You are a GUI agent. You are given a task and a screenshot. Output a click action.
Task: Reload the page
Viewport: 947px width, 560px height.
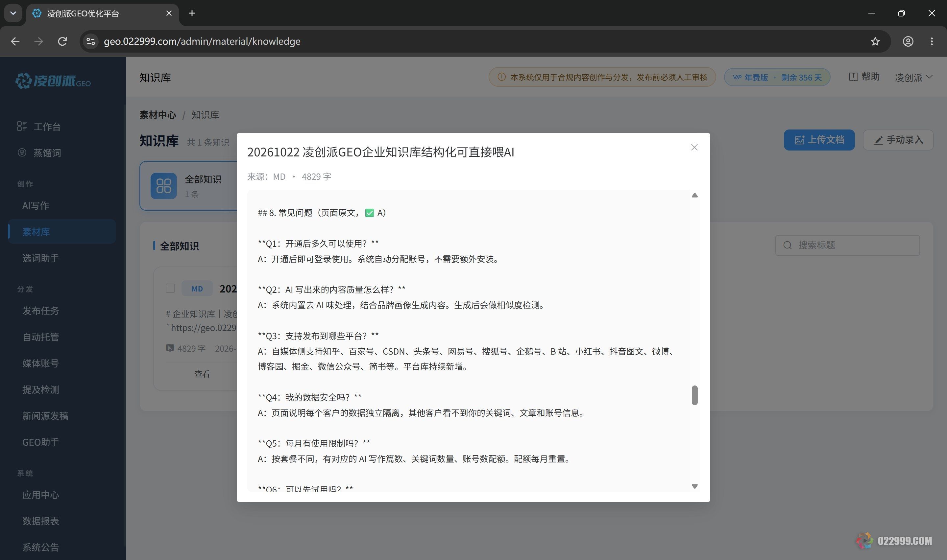coord(63,41)
